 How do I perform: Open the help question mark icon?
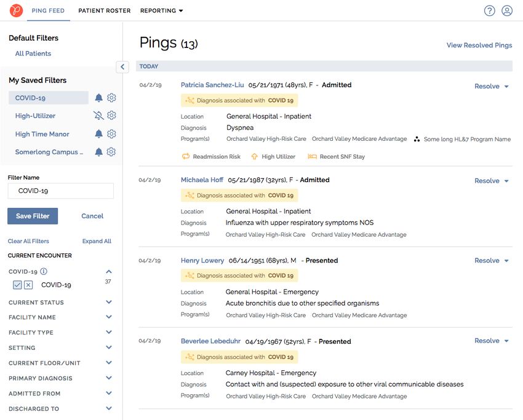489,10
